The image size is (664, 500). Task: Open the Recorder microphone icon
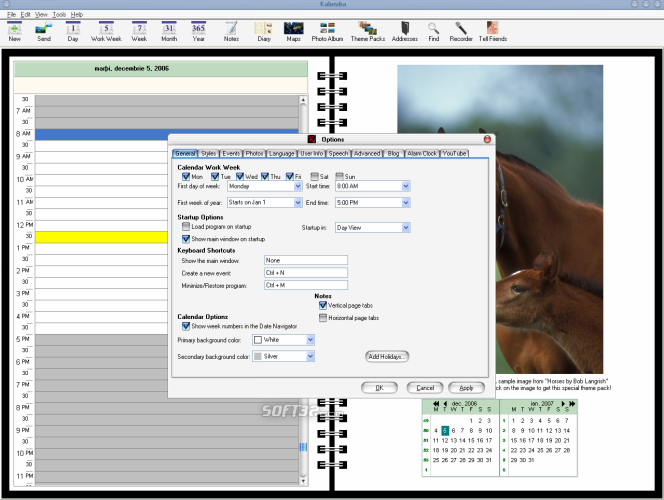[461, 30]
